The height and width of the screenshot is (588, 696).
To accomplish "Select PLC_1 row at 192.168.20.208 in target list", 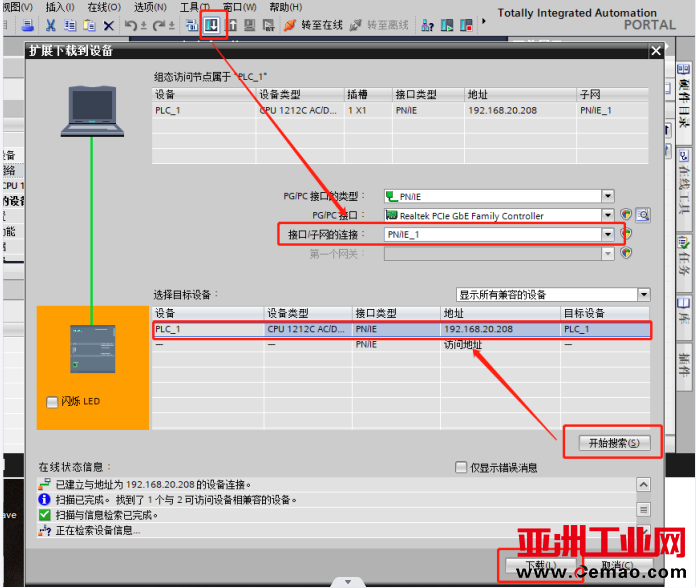I will pyautogui.click(x=400, y=329).
